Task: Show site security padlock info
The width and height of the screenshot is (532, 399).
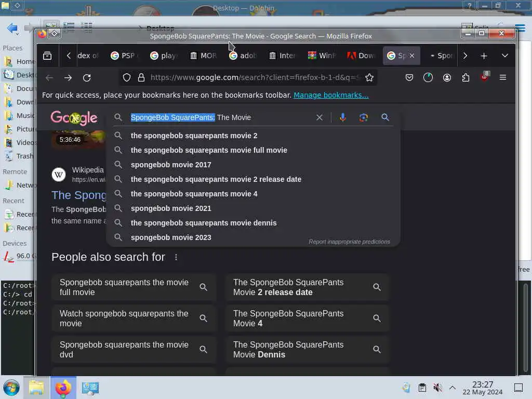Action: [141, 78]
